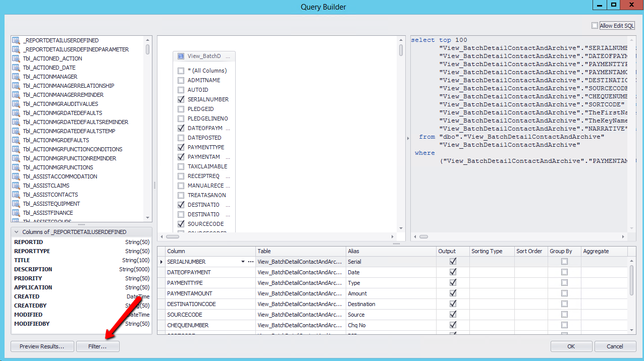Choose the Tbl_ACTIONMGRDATEDEFAULTS table icon
This screenshot has height=361, width=644.
tap(16, 113)
